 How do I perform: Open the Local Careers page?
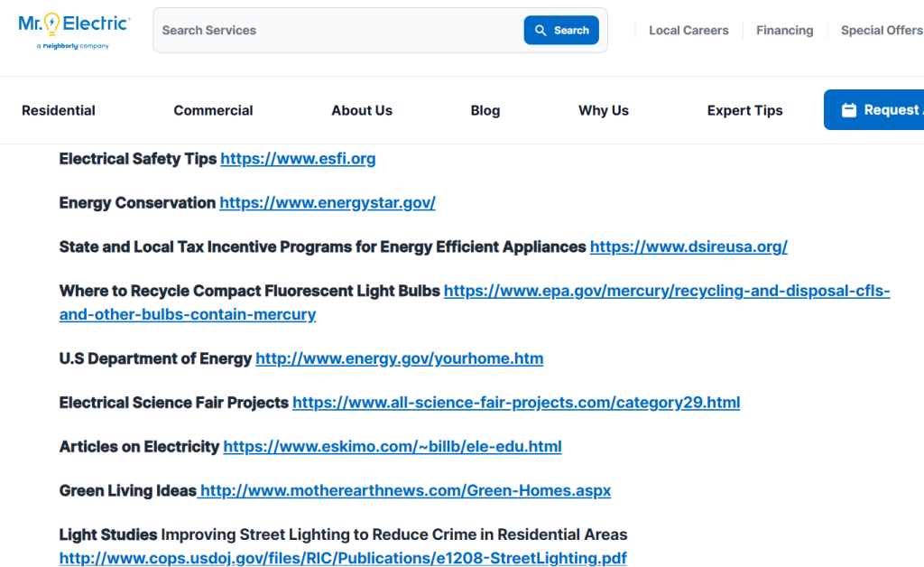click(688, 30)
